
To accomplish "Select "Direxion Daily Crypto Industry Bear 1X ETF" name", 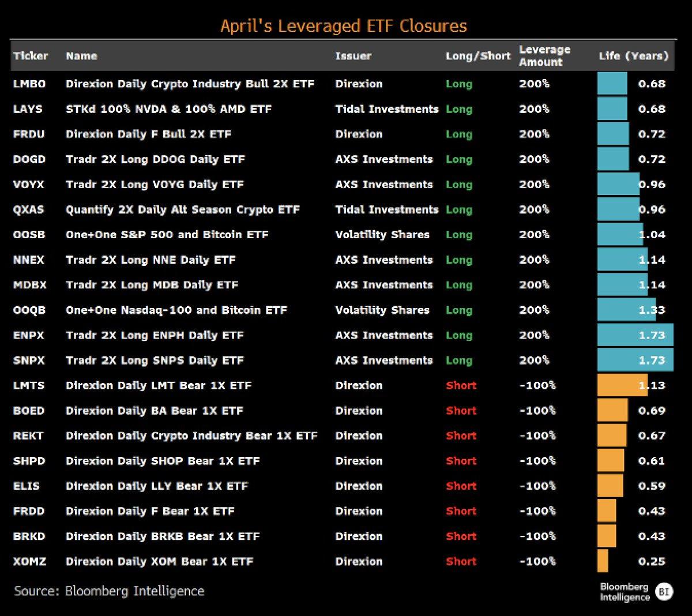I will (191, 436).
